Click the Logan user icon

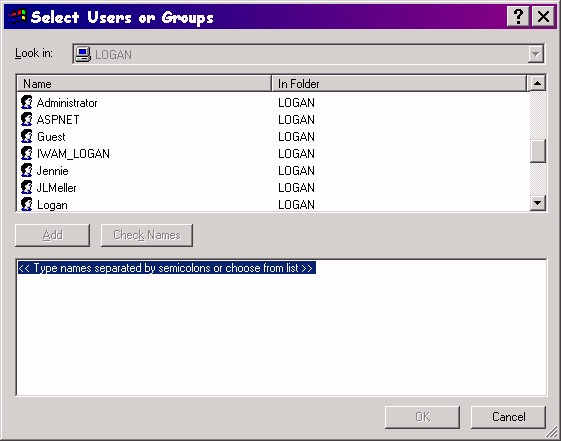26,204
